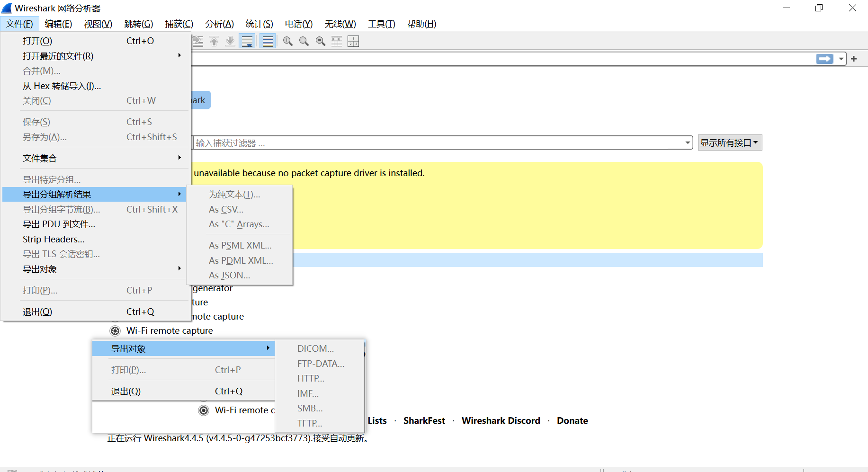Open the Wireshark Discord link
Image resolution: width=868 pixels, height=472 pixels.
(x=501, y=420)
